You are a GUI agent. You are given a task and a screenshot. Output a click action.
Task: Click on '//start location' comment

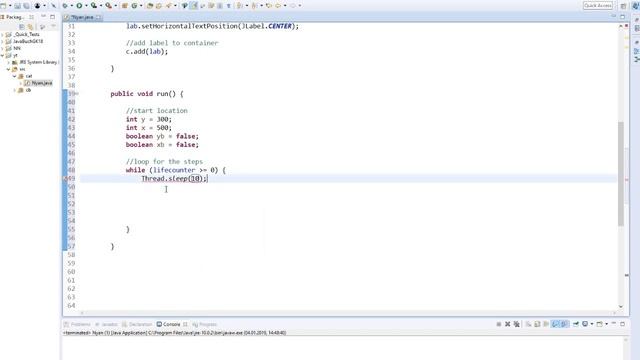click(x=157, y=111)
